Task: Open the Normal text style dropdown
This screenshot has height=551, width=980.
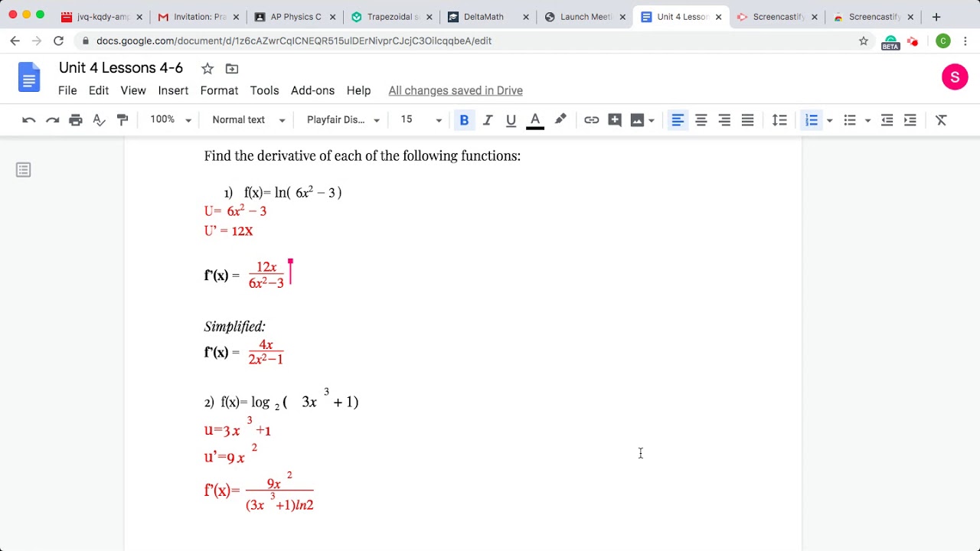Action: (249, 120)
